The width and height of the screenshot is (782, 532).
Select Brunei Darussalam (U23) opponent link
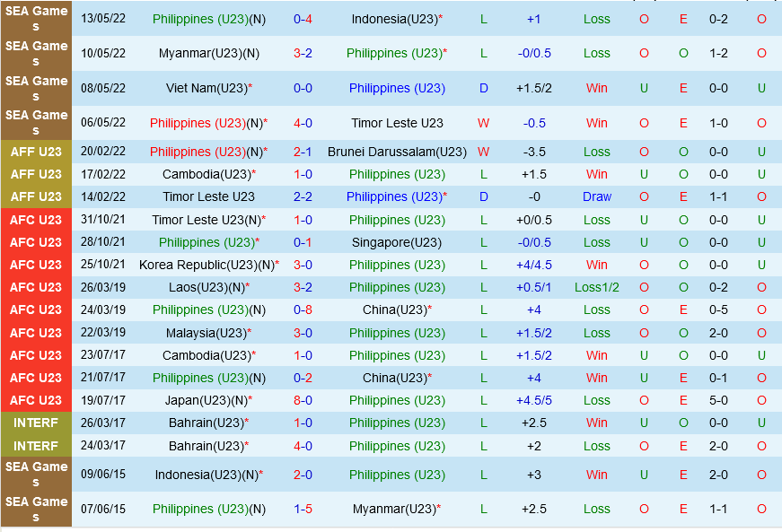coord(397,152)
